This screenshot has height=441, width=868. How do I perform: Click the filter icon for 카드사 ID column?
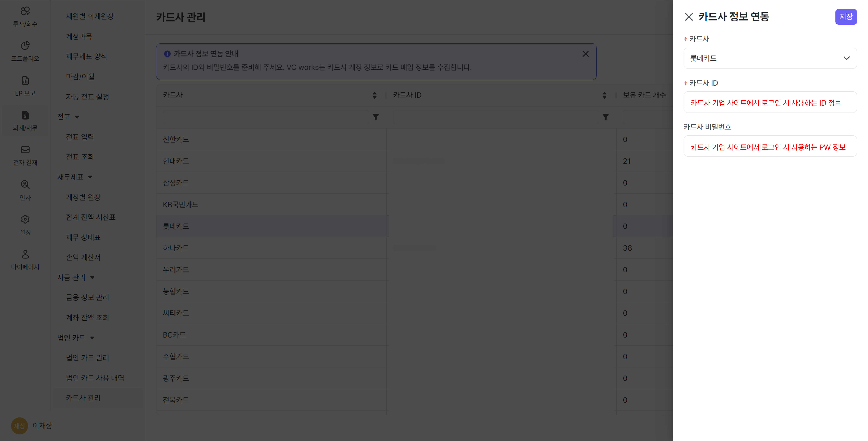pyautogui.click(x=605, y=117)
